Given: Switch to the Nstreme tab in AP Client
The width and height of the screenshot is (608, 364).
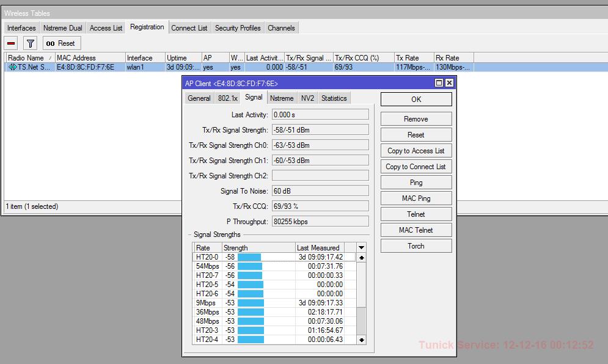Looking at the screenshot, I should 282,98.
